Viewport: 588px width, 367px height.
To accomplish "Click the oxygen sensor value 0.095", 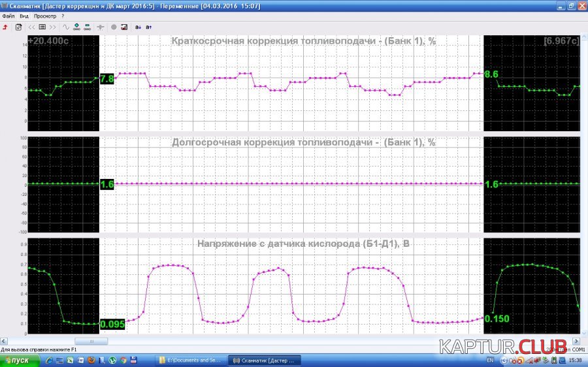I will pyautogui.click(x=112, y=325).
